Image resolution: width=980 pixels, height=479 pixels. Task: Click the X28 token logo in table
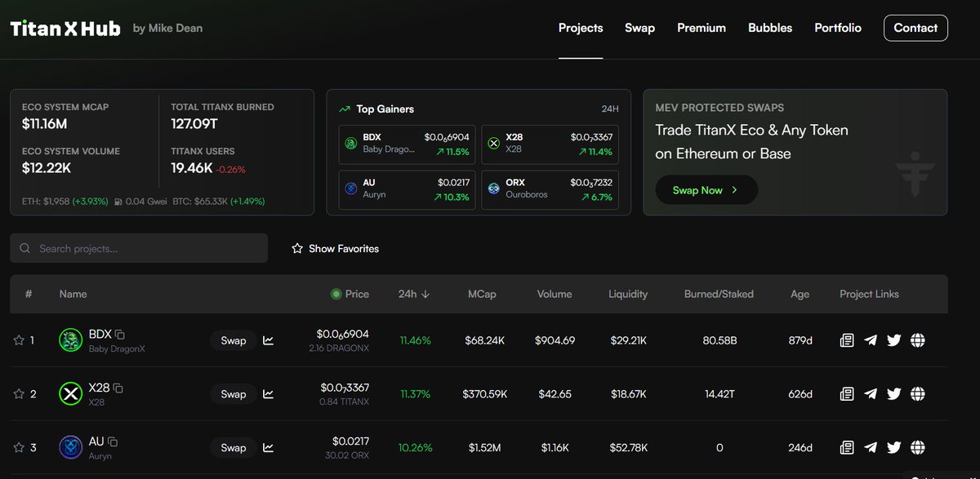pyautogui.click(x=71, y=394)
